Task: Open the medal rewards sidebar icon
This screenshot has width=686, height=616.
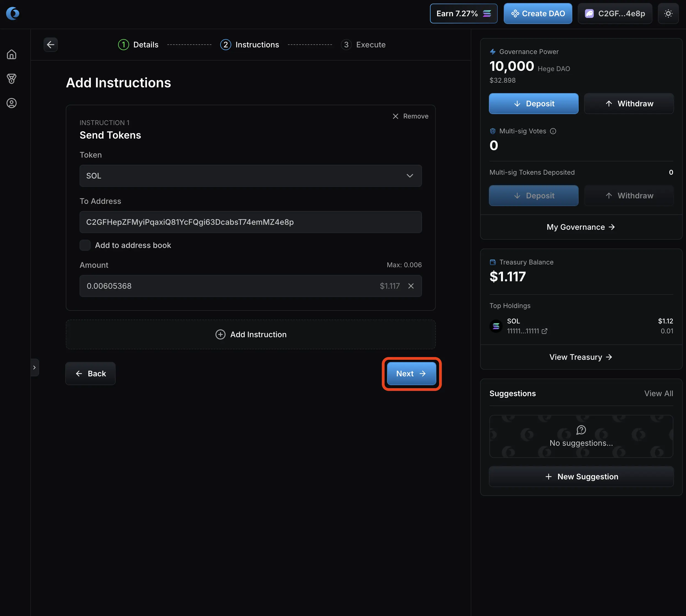Action: pos(12,79)
